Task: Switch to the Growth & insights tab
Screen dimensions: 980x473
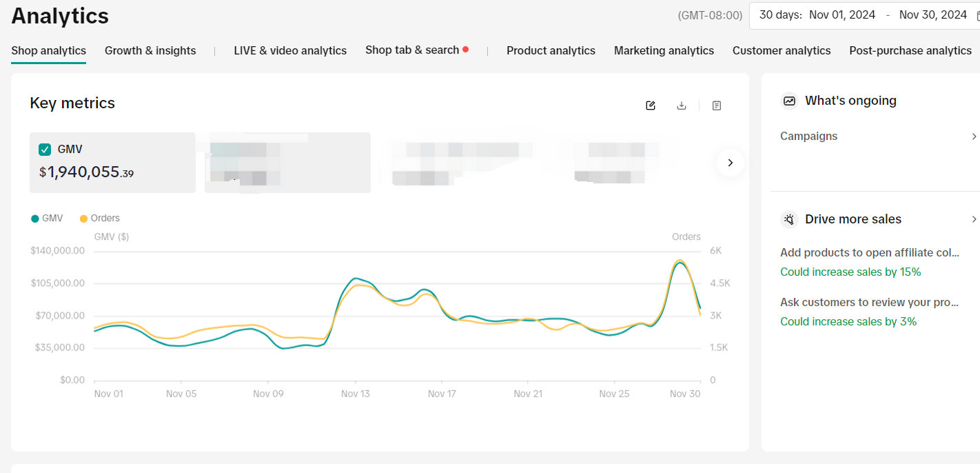Action: pyautogui.click(x=150, y=50)
